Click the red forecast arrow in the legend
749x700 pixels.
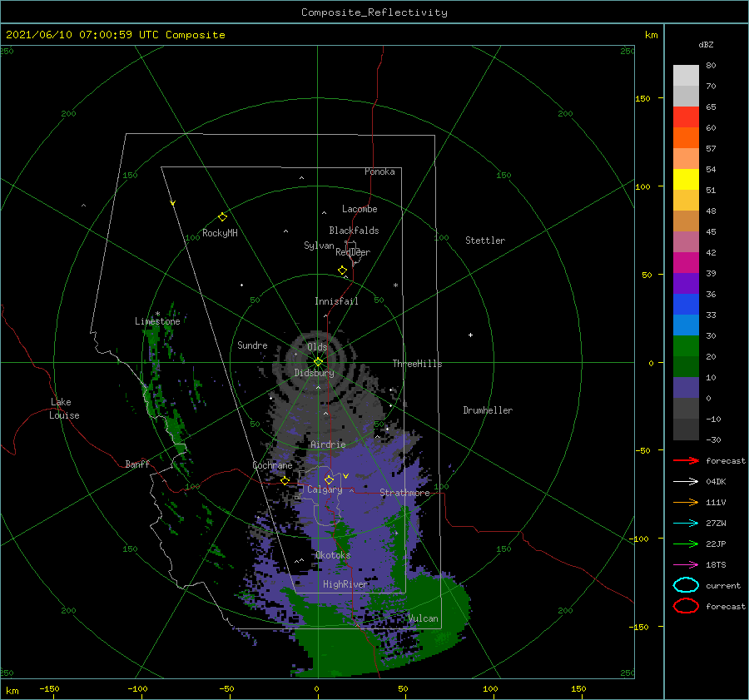point(686,460)
